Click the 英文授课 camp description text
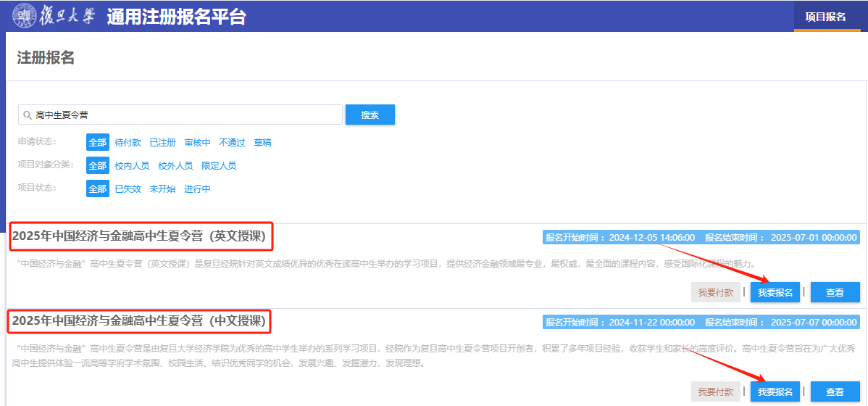 (x=386, y=263)
